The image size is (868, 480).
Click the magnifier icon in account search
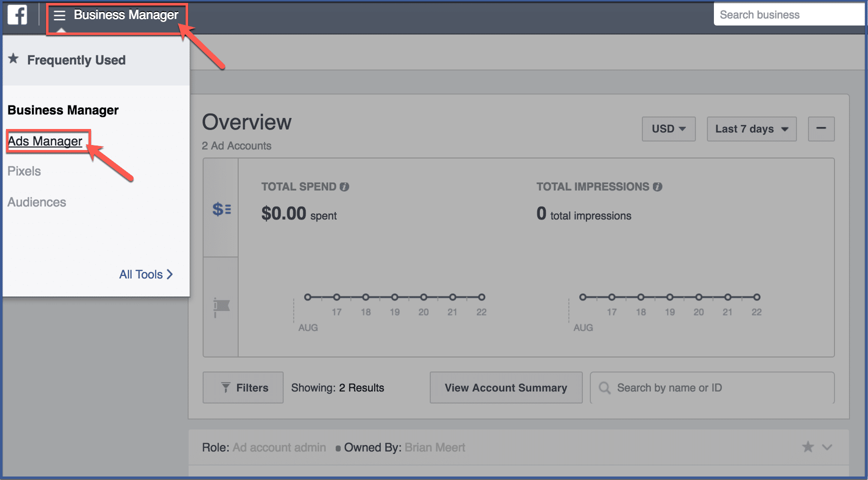tap(604, 388)
